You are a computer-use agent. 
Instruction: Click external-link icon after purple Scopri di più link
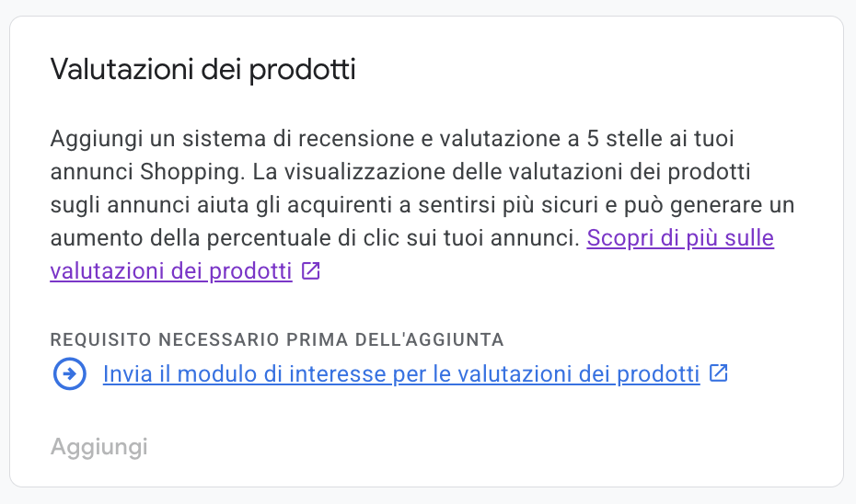(x=311, y=271)
